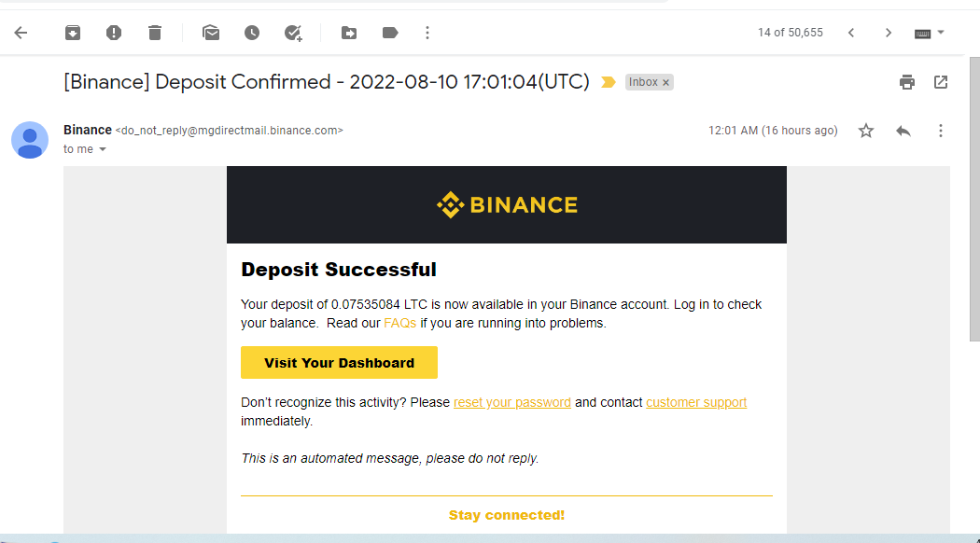
Task: Mark this email as unread
Action: 211,33
